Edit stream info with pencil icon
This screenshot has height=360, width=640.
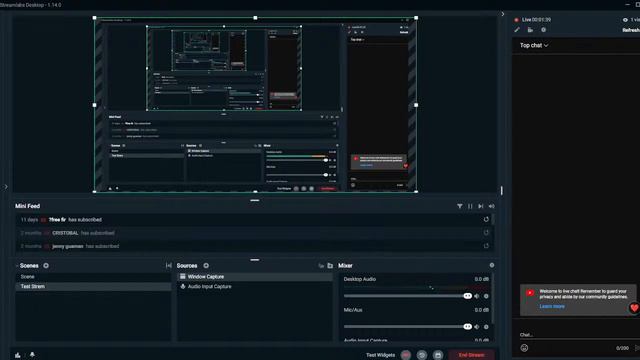click(517, 30)
